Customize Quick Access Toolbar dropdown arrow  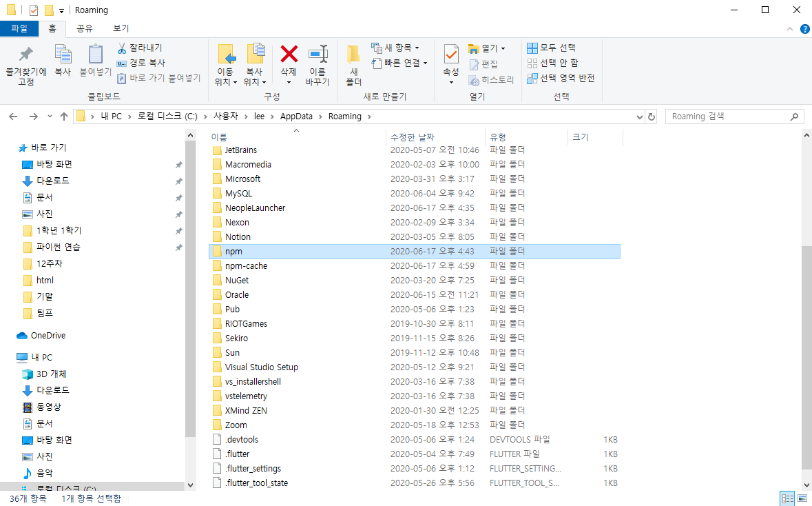point(61,10)
